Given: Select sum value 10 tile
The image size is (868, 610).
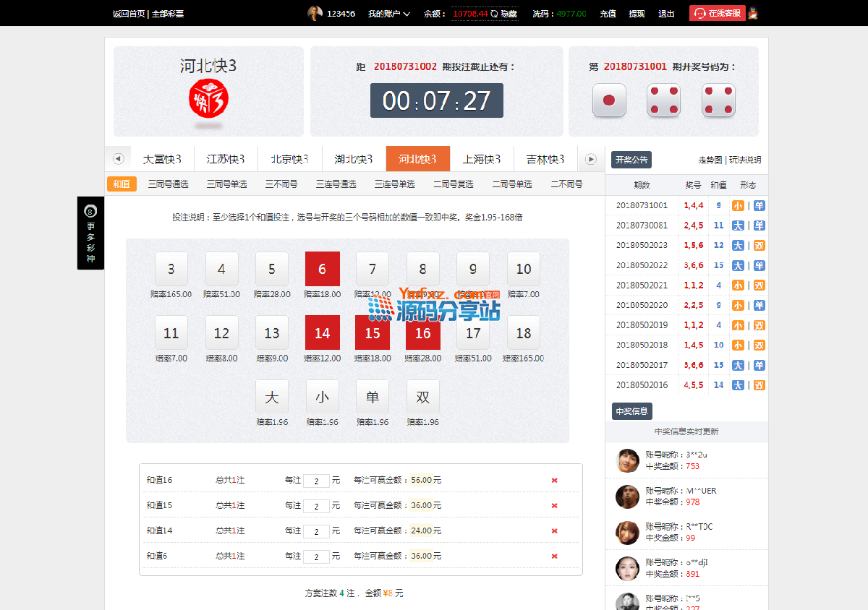Looking at the screenshot, I should pyautogui.click(x=523, y=269).
